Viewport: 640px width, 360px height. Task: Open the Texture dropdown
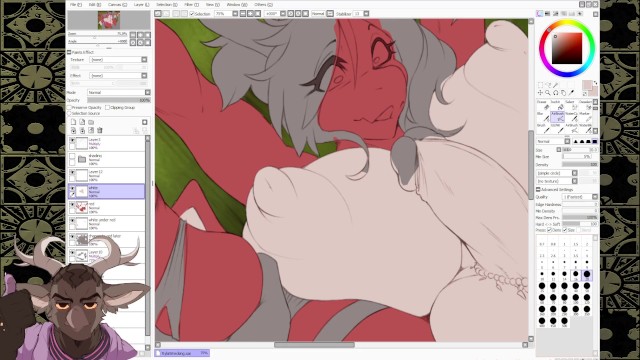(x=118, y=60)
